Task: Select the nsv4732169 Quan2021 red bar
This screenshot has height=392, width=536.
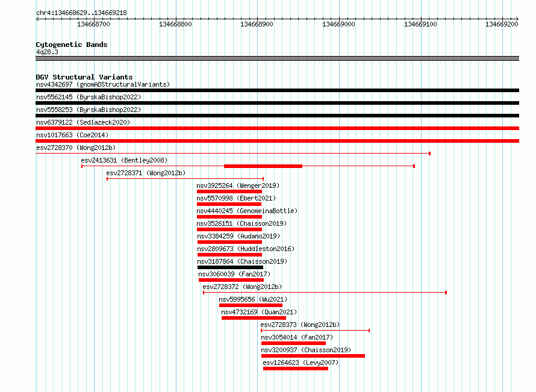Action: pyautogui.click(x=254, y=318)
